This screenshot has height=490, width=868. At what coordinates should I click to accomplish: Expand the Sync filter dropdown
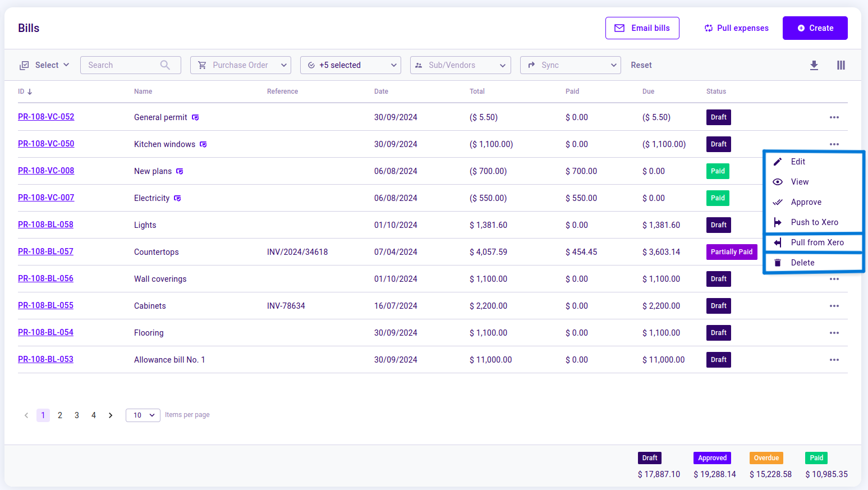tap(571, 65)
